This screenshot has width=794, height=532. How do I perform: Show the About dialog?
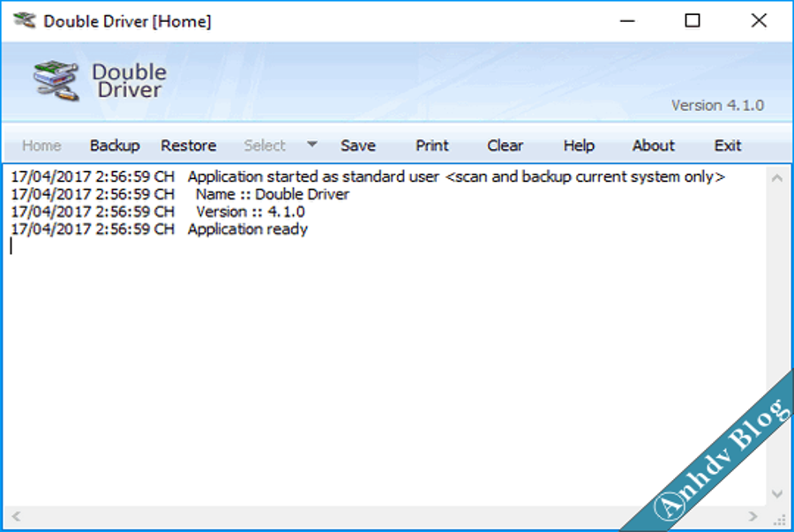point(653,146)
